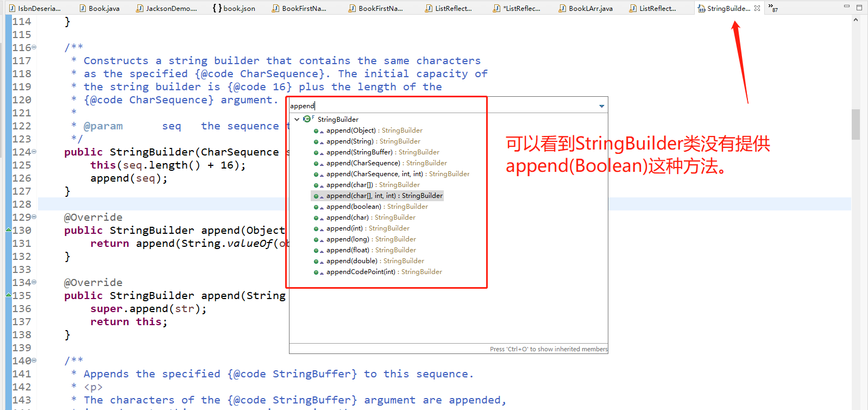The width and height of the screenshot is (868, 410).
Task: Collapse the constructor at line 124
Action: [x=34, y=152]
